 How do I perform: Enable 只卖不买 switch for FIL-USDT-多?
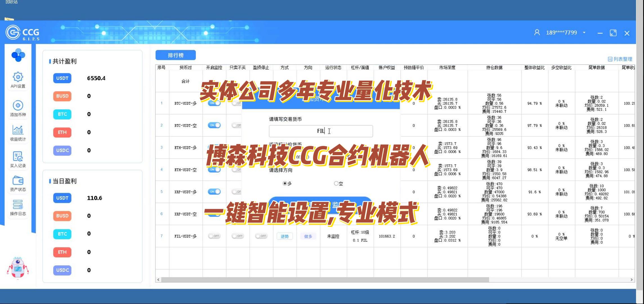click(x=238, y=236)
